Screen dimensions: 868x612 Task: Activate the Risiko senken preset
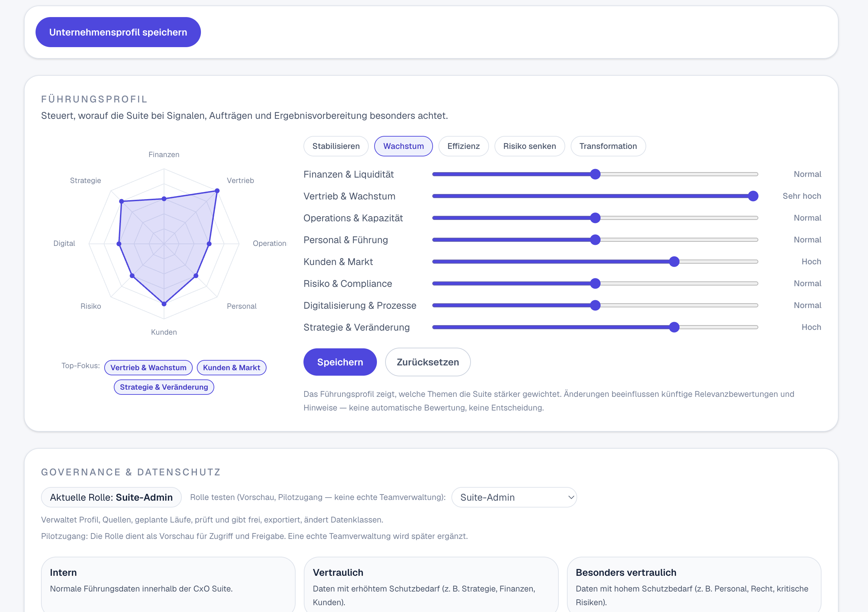point(529,146)
